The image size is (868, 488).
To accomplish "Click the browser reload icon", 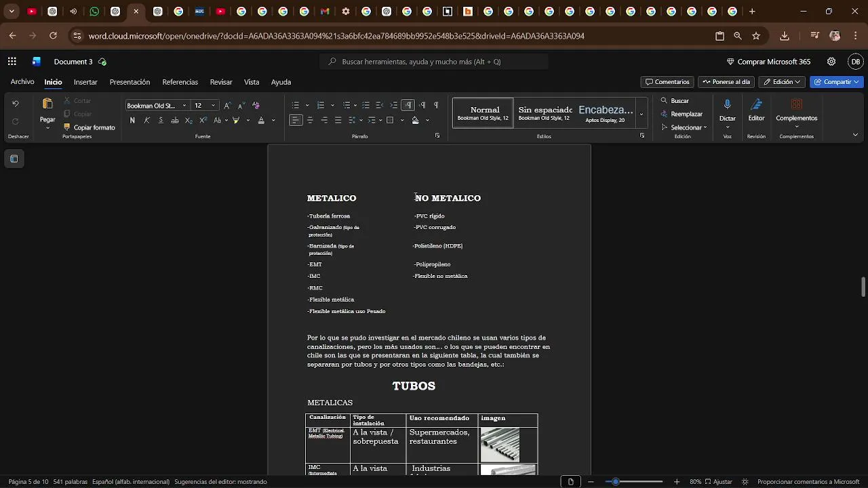I will tap(53, 36).
